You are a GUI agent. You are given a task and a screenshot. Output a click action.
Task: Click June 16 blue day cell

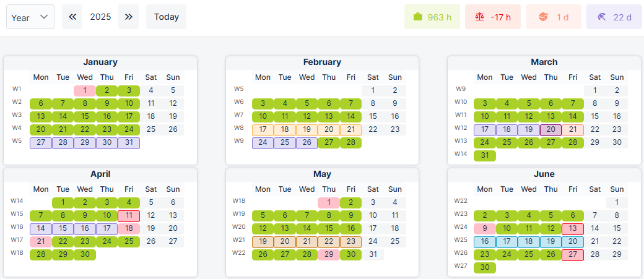pyautogui.click(x=485, y=241)
